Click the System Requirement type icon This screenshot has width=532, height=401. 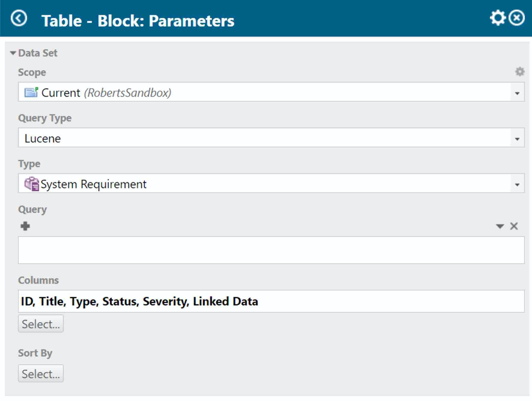click(32, 184)
